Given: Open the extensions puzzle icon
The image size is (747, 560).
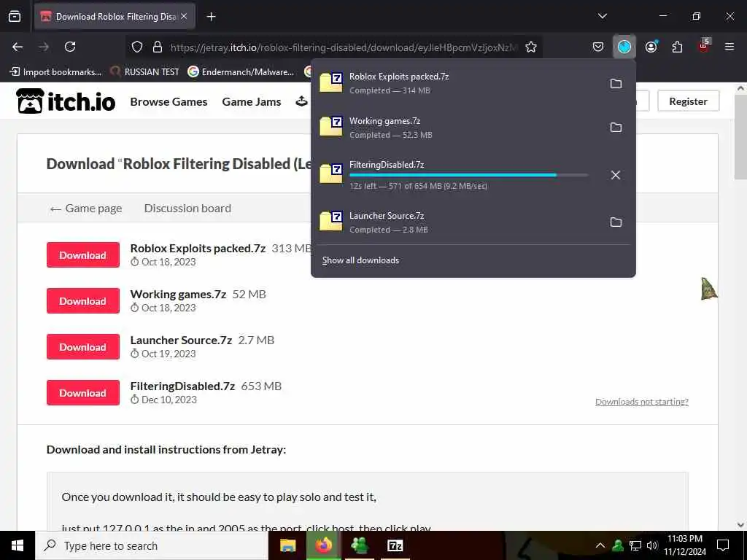Looking at the screenshot, I should (x=677, y=47).
